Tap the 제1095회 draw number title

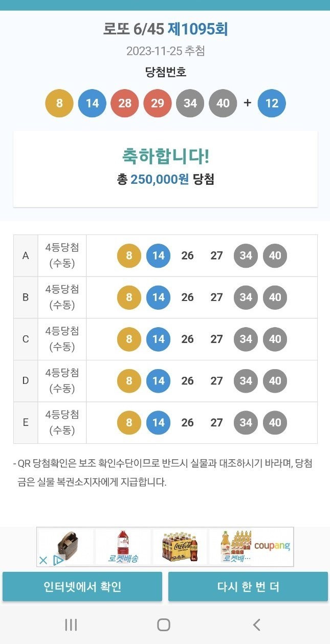(197, 29)
